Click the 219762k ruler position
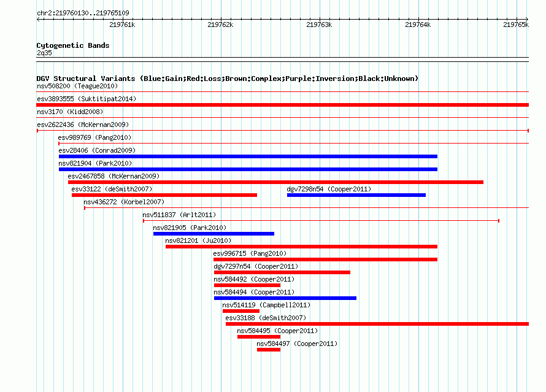Viewport: 546px width, 392px height. tap(220, 25)
